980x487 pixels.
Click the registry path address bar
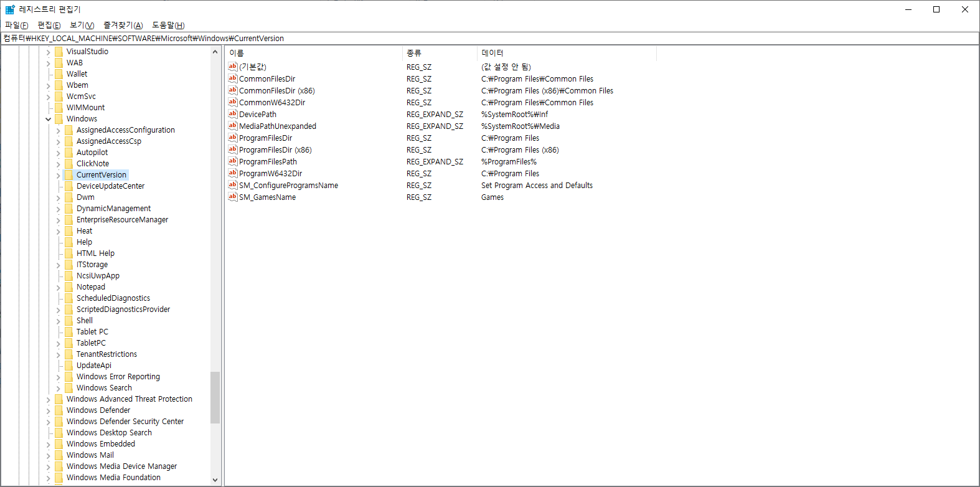click(489, 38)
